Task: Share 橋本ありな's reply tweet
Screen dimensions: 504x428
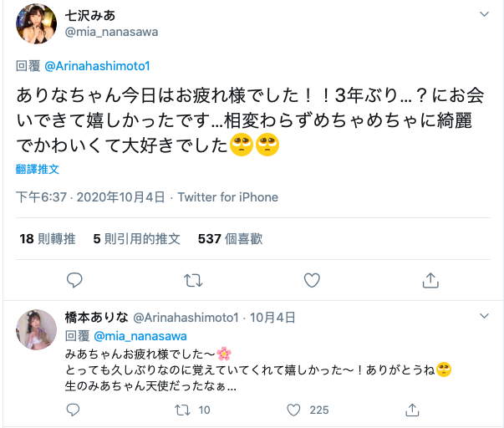Action: pos(411,410)
